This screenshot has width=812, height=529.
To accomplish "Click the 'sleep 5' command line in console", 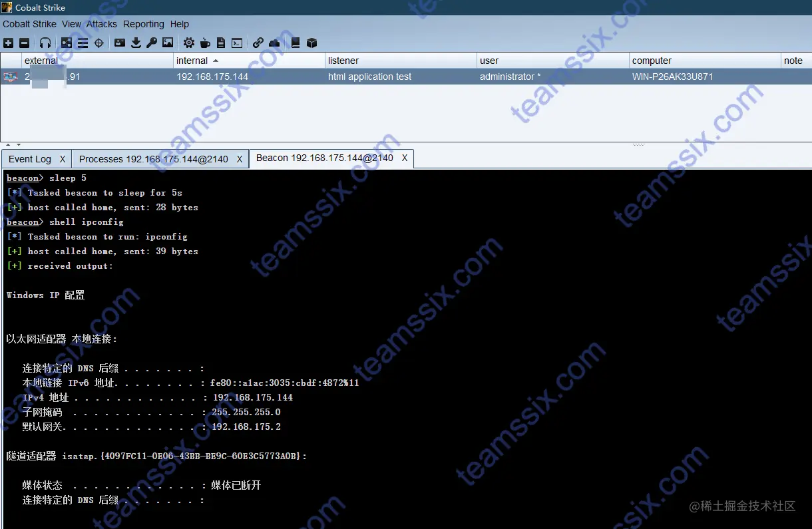I will point(47,178).
